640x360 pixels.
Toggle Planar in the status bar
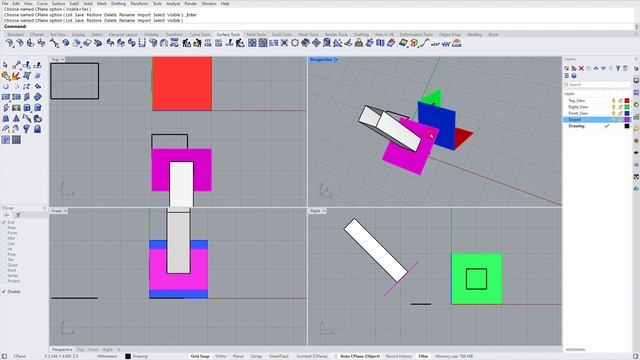click(x=238, y=356)
